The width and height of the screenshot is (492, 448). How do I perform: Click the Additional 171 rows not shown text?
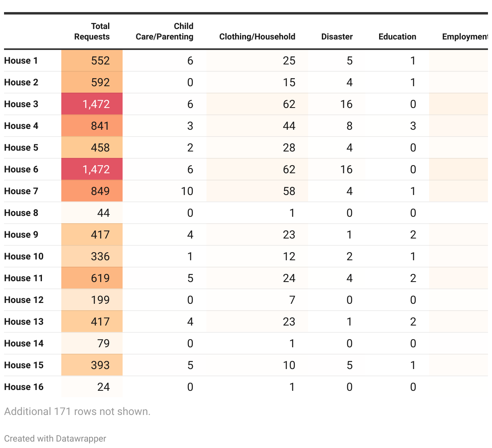[77, 411]
